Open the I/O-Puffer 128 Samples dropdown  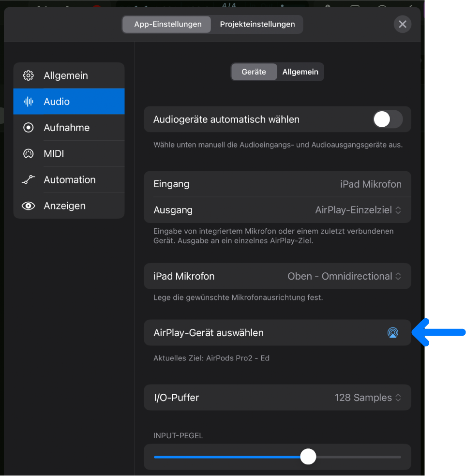pyautogui.click(x=368, y=398)
